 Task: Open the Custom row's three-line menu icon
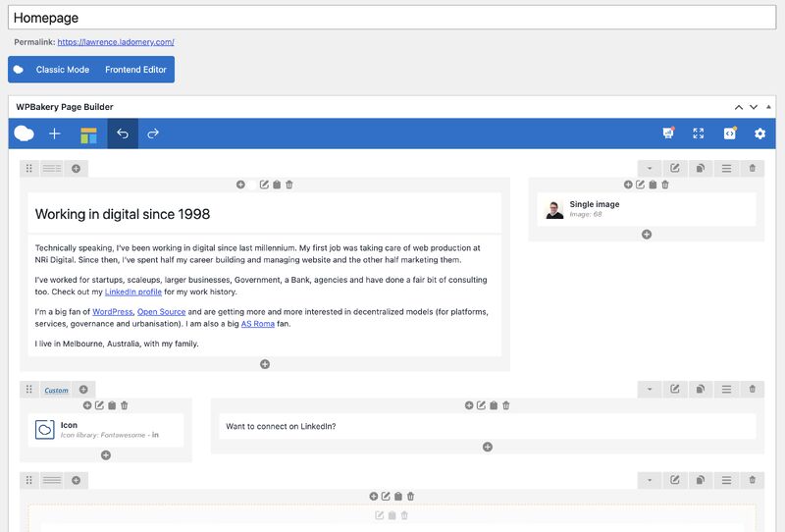pos(726,390)
